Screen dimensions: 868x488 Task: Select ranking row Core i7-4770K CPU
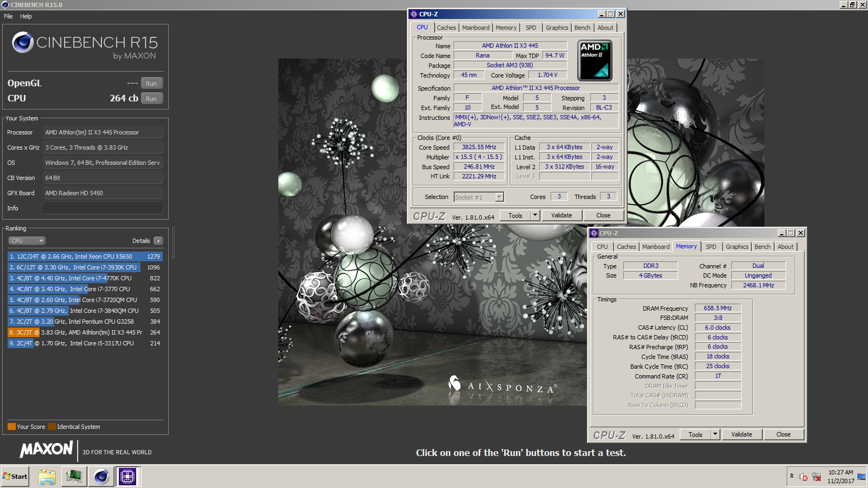pos(85,278)
